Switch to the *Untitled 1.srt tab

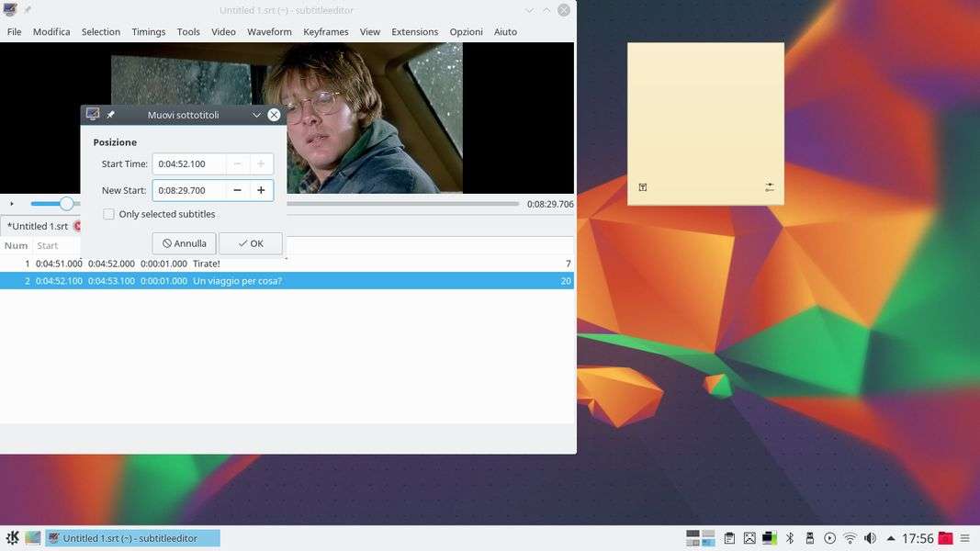(x=38, y=226)
